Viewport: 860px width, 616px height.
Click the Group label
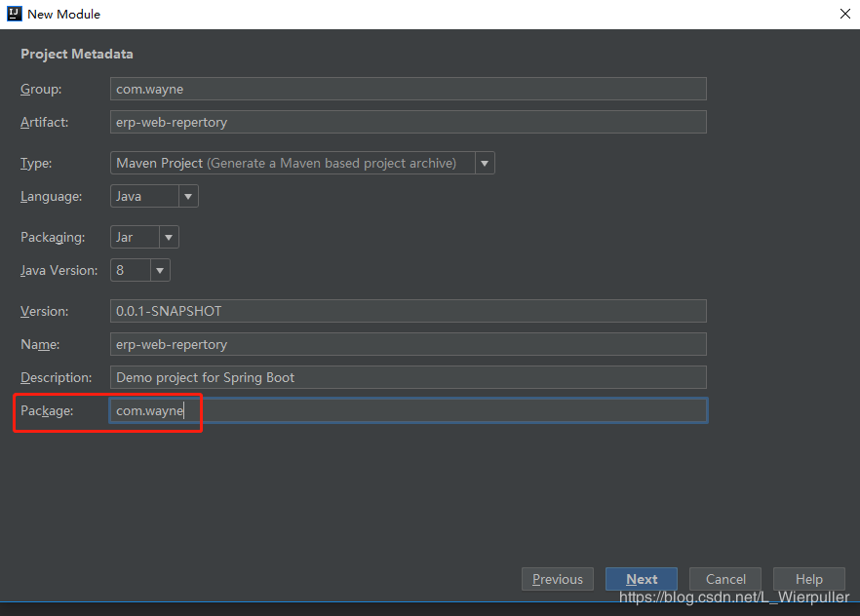click(41, 90)
